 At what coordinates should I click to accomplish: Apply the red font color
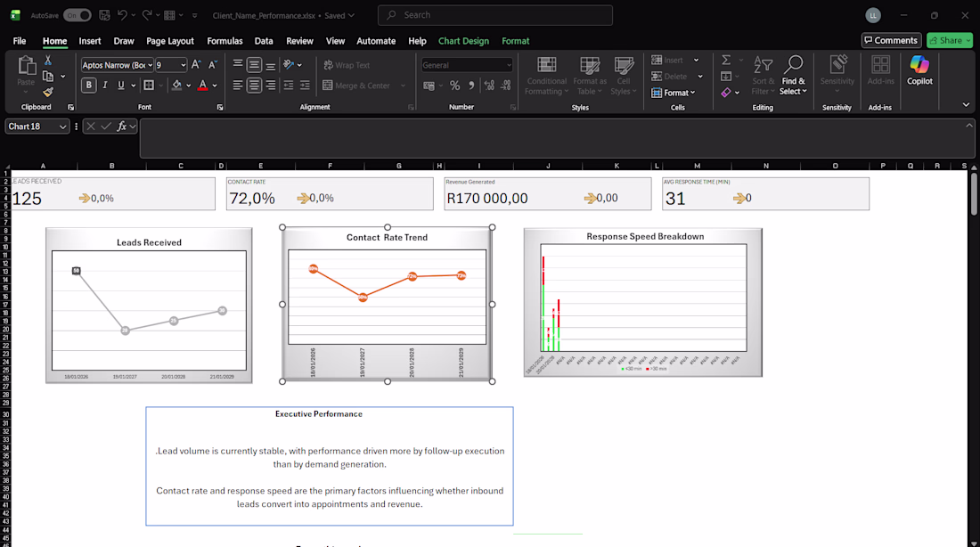point(202,85)
